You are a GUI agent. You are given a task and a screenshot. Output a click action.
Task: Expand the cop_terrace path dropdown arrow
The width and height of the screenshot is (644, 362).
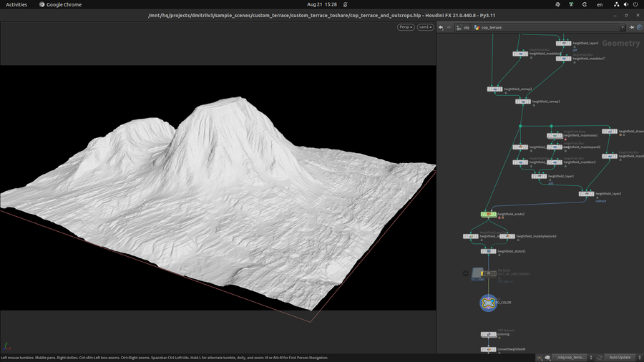coord(622,27)
